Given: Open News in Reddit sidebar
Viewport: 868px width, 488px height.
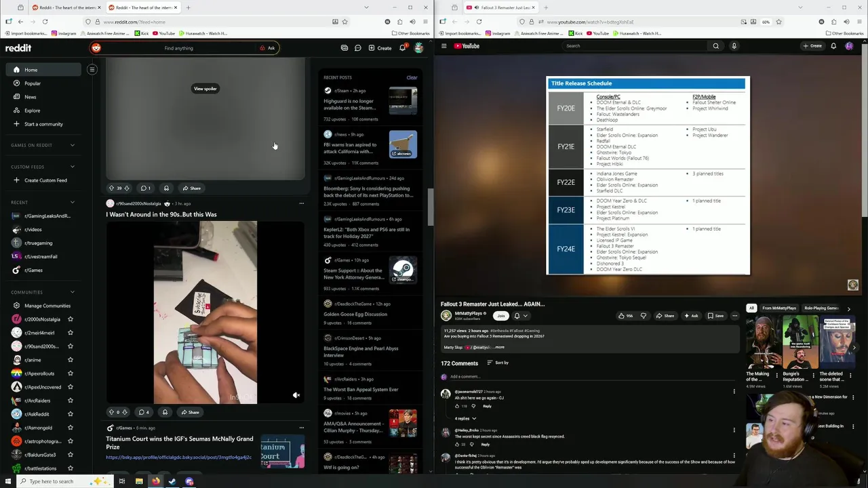Looking at the screenshot, I should point(31,97).
